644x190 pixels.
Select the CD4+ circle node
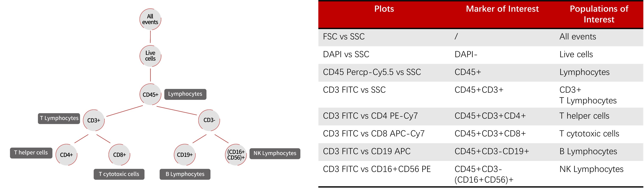[x=67, y=155]
